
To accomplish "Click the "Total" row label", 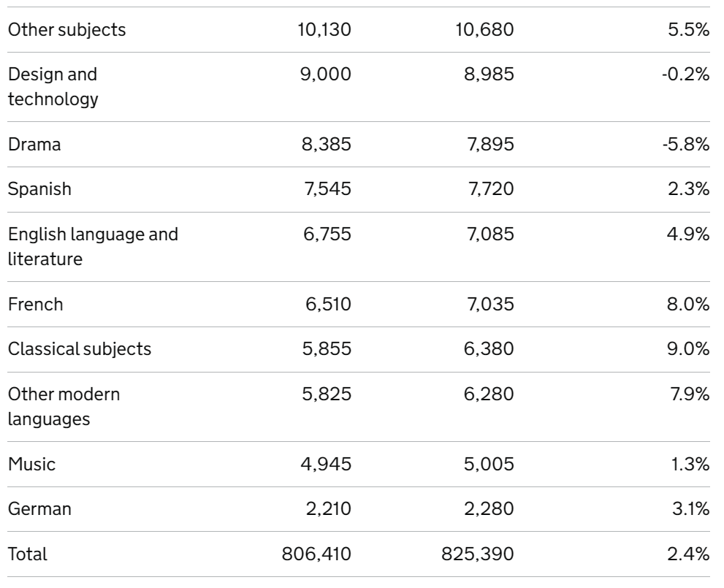I will point(27,554).
